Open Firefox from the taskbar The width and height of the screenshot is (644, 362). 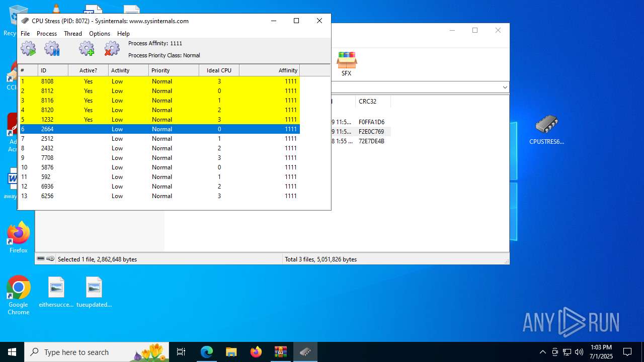coord(256,352)
